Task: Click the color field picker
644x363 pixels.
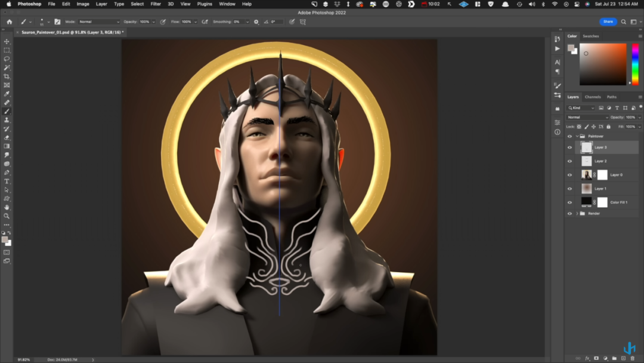Action: 603,64
